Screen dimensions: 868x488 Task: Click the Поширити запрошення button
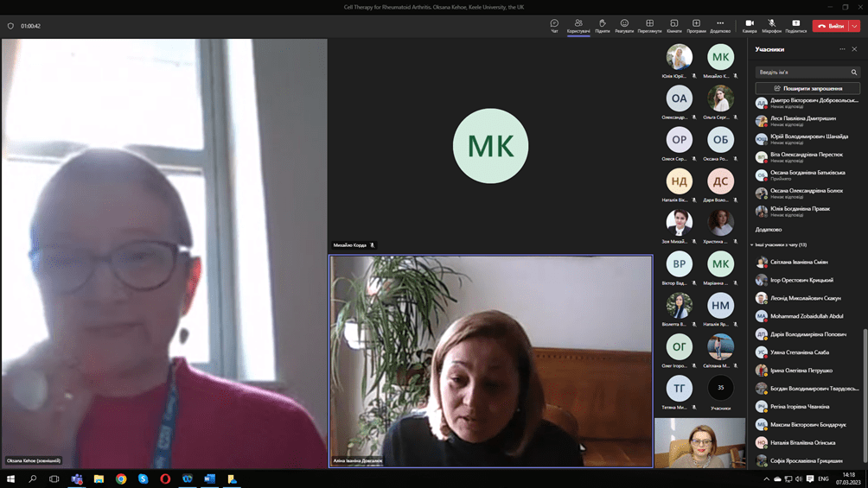[x=807, y=88]
